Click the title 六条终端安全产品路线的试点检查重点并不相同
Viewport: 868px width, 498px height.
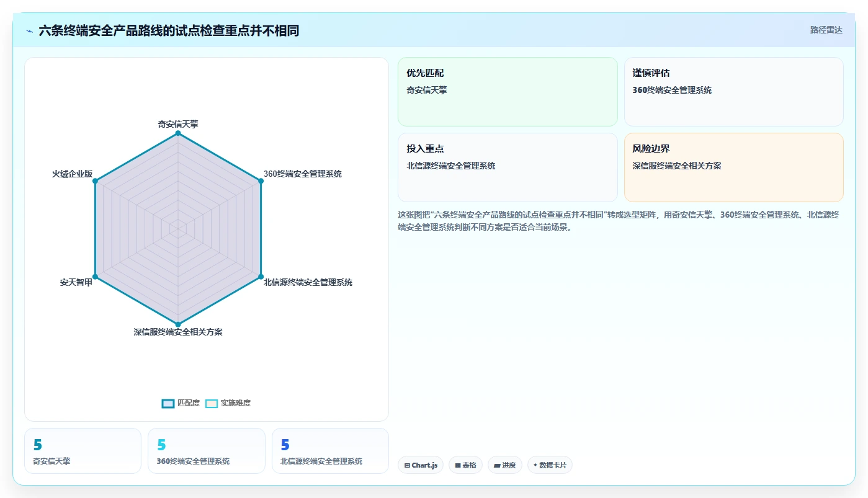[x=169, y=30]
